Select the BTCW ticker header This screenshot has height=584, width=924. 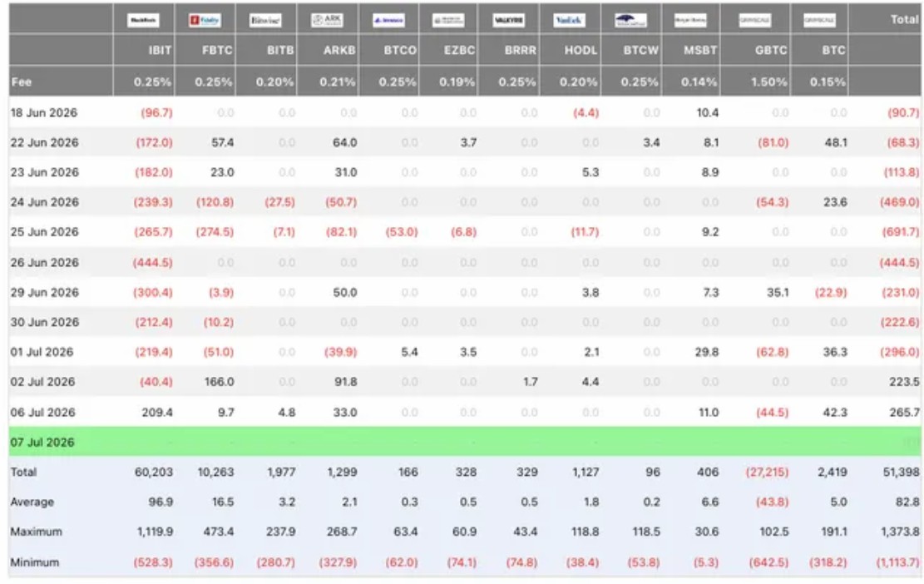pyautogui.click(x=641, y=51)
